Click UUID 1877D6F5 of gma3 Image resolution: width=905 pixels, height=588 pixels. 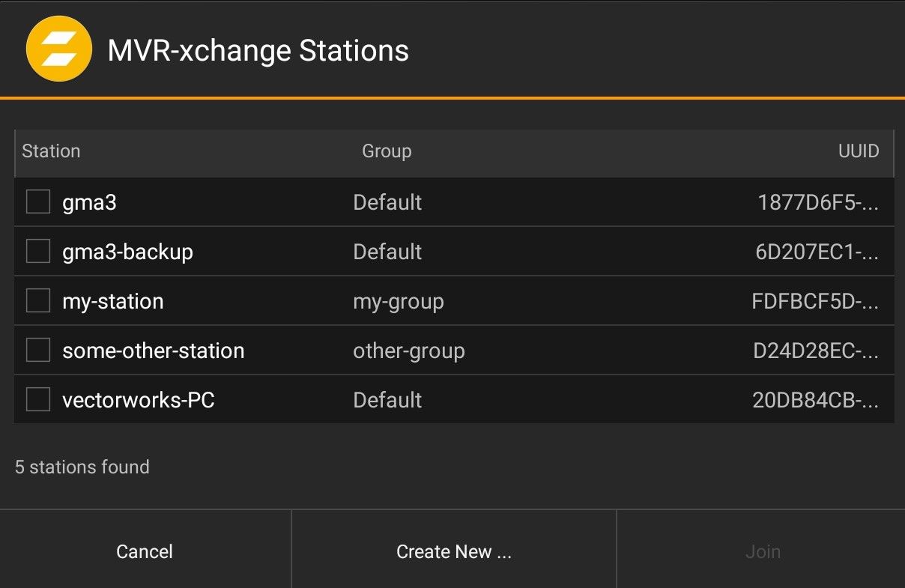(x=817, y=202)
